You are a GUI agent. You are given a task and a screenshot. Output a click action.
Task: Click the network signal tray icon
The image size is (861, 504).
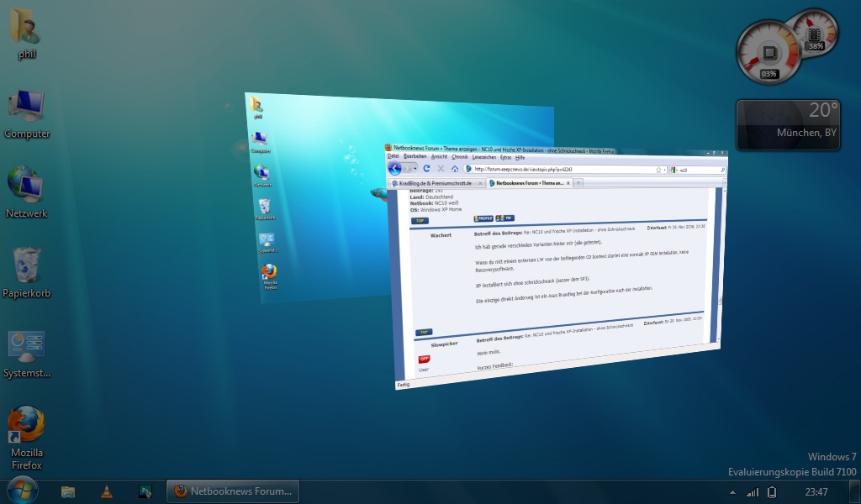(x=753, y=491)
